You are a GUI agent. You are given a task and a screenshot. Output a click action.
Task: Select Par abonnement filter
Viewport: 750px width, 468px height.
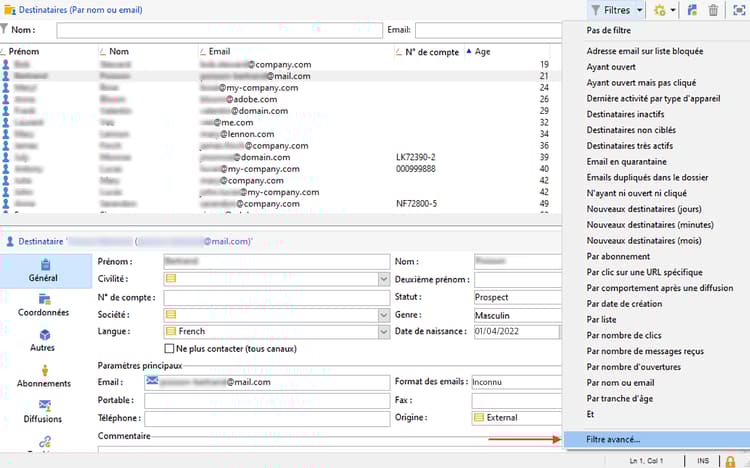618,256
